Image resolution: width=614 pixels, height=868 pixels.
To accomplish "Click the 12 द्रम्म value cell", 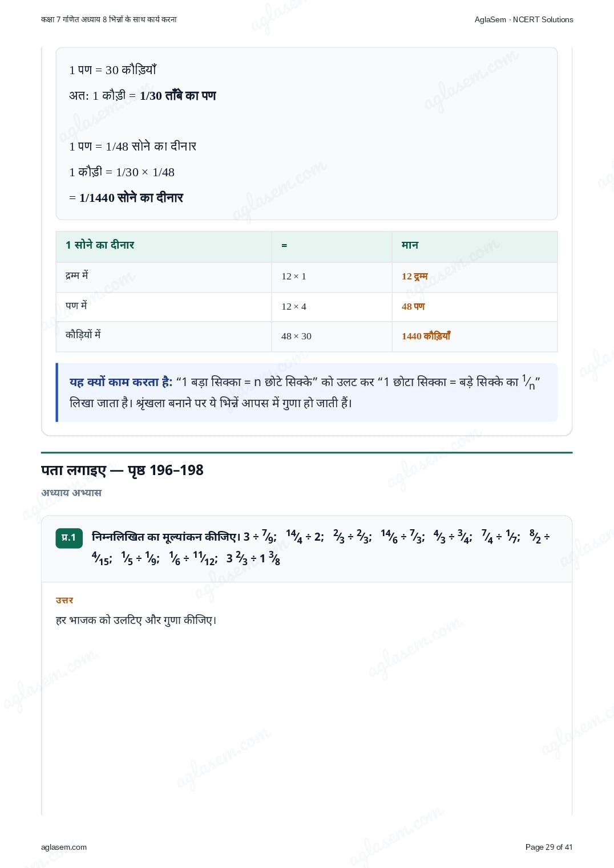I will pyautogui.click(x=415, y=276).
